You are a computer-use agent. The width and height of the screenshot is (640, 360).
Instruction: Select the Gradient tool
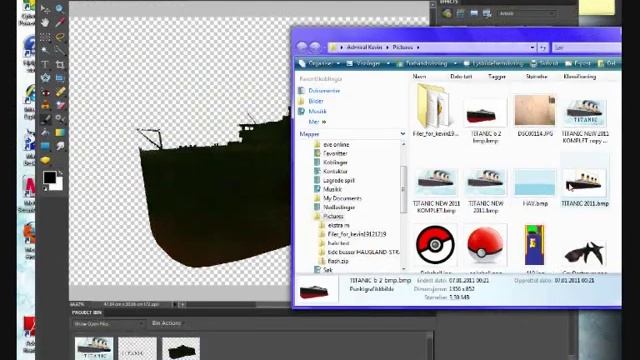point(60,133)
